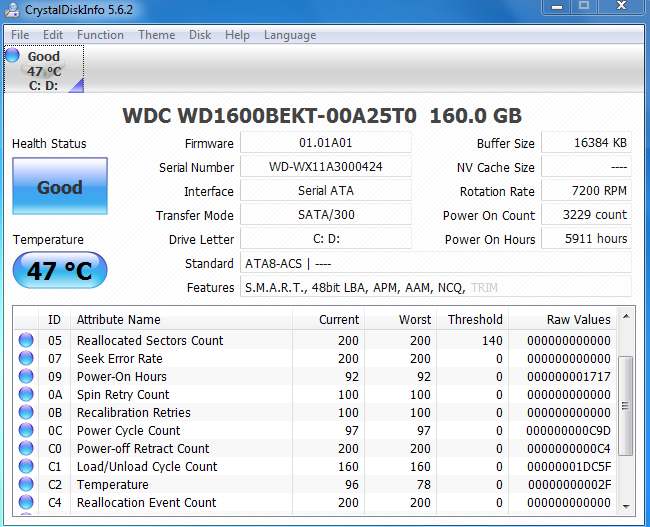Select the Power Cycle Count row
This screenshot has height=527, width=650.
coord(315,430)
